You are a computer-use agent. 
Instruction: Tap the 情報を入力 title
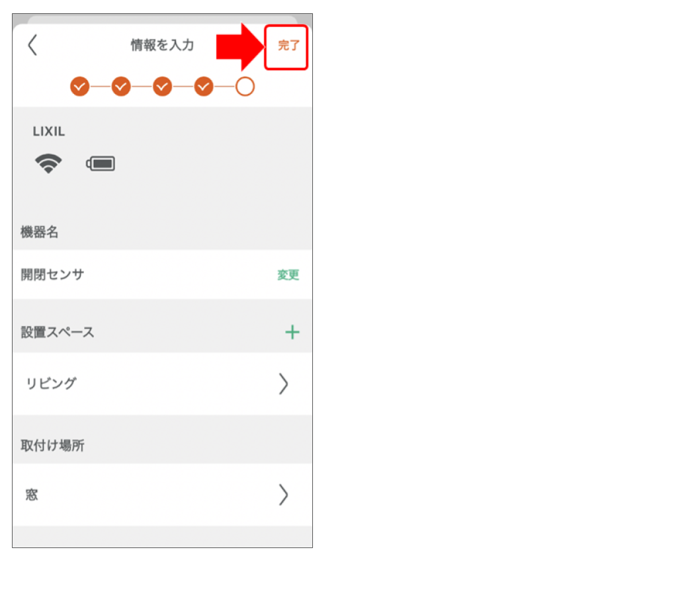click(162, 45)
